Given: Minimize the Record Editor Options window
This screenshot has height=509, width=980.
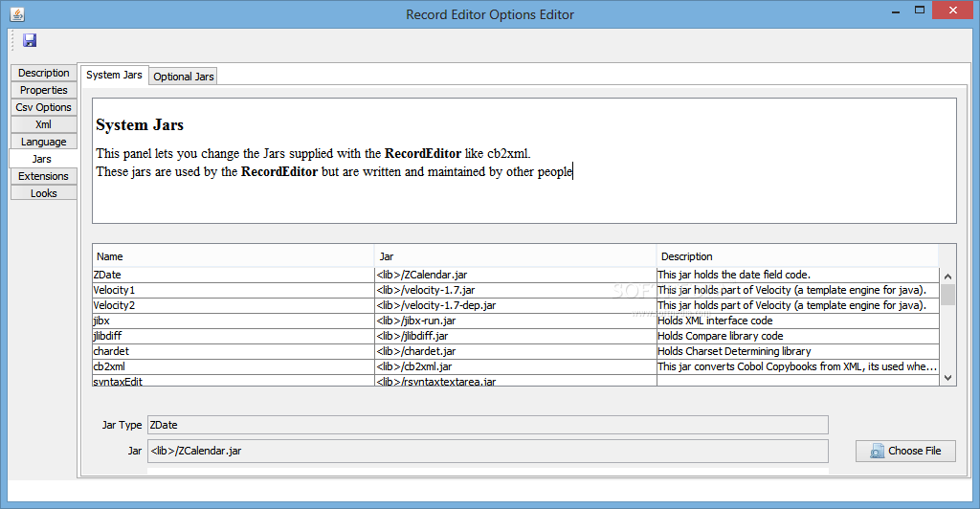Looking at the screenshot, I should click(896, 11).
